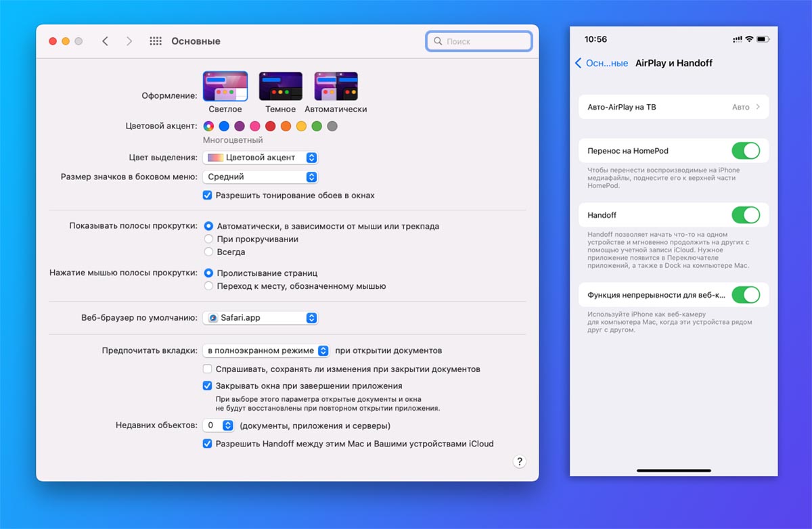Click the Многоцветный accent label
Screen dimensions: 812x529
[x=233, y=140]
